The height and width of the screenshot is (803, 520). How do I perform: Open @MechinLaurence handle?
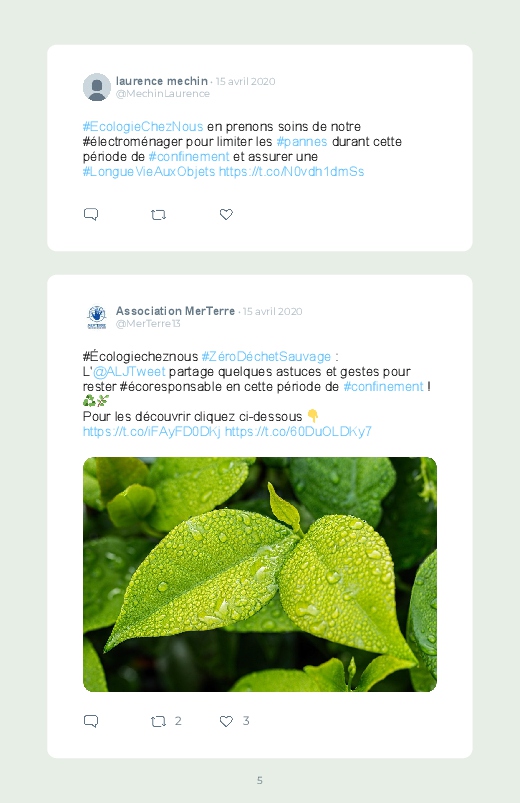(162, 94)
